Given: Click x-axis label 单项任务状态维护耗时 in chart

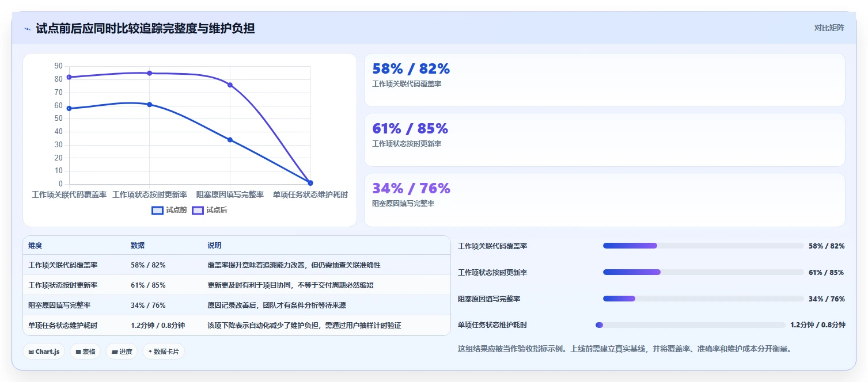Looking at the screenshot, I should [310, 194].
